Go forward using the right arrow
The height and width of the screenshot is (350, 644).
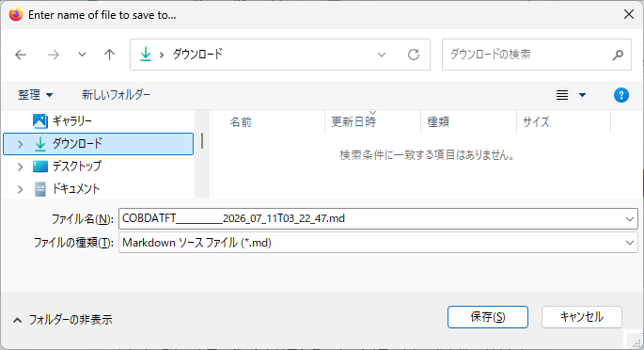click(54, 55)
